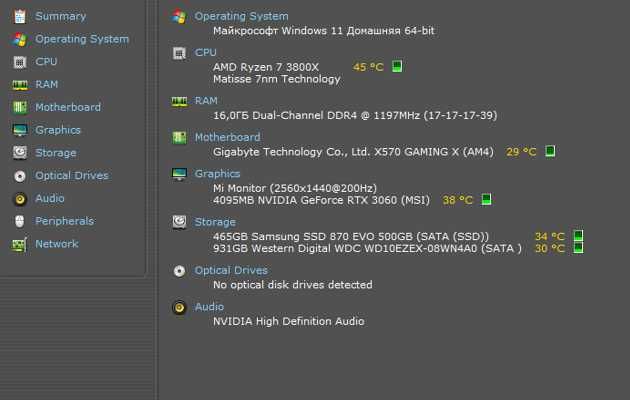Click the green temperature indicator beside 45 °C
630x400 pixels.
point(397,66)
